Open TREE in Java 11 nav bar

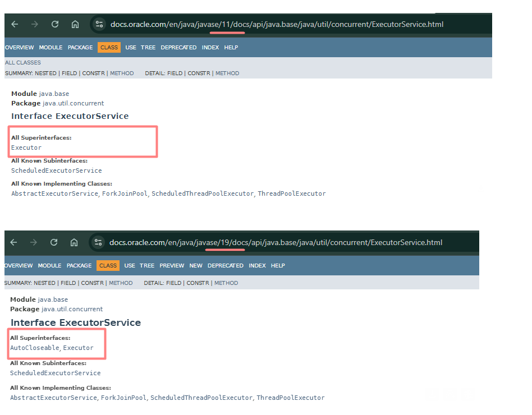click(148, 48)
